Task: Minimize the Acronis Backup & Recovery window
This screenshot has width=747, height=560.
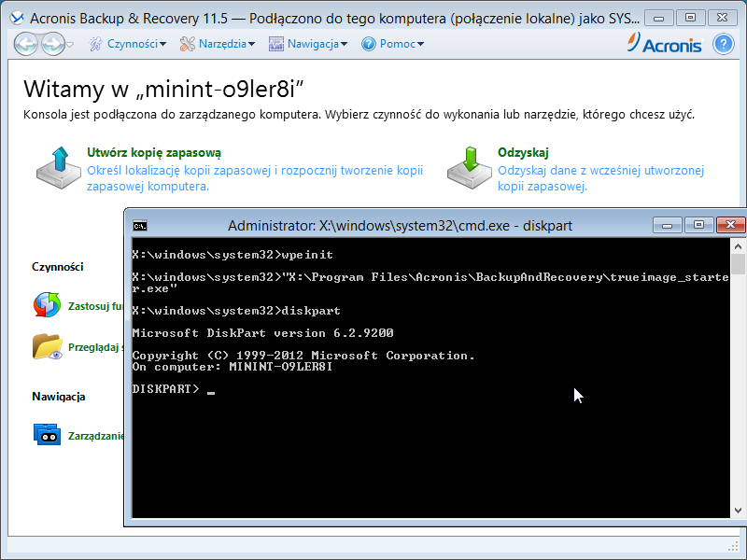Action: point(659,18)
